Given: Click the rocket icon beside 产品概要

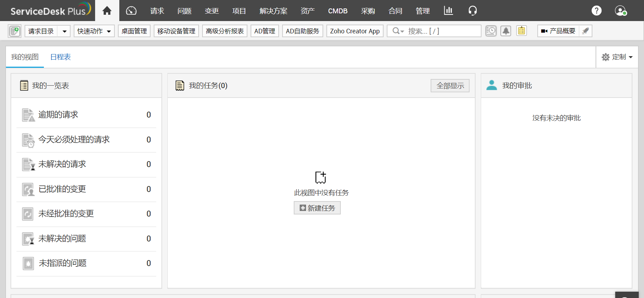Looking at the screenshot, I should [585, 31].
